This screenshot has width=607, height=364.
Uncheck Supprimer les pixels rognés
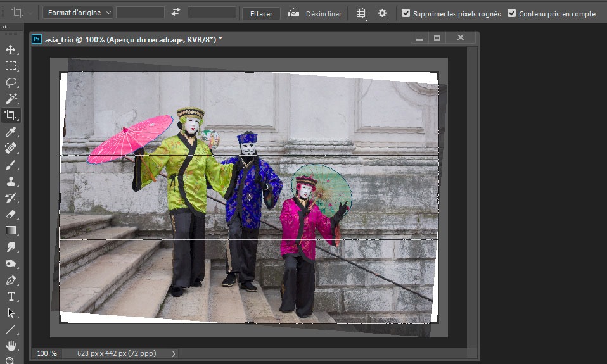[406, 13]
